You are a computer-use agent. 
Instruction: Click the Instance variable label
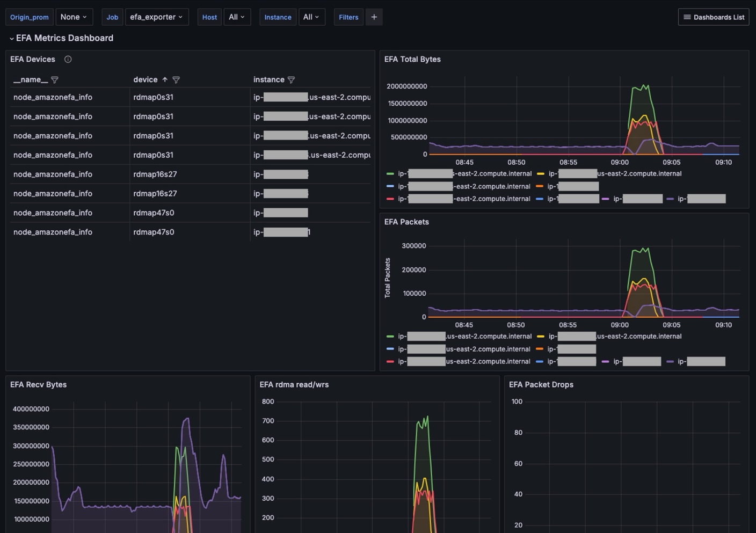coord(278,17)
